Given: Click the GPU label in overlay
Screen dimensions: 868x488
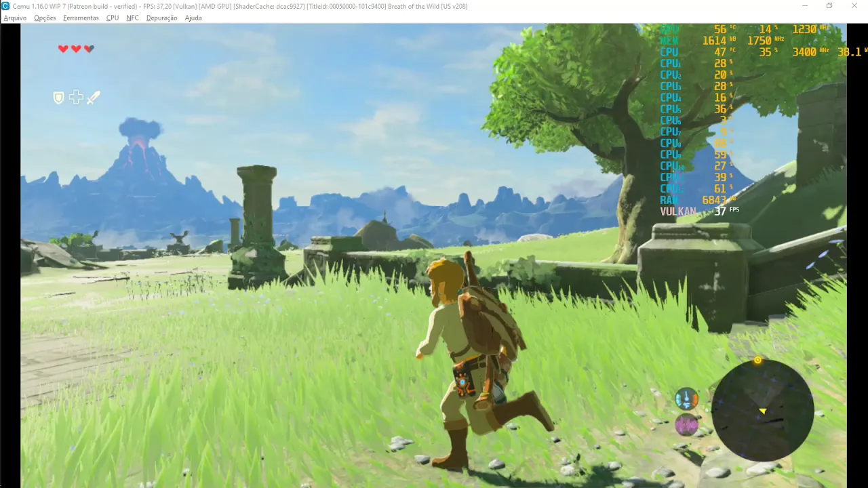Looking at the screenshot, I should click(669, 29).
